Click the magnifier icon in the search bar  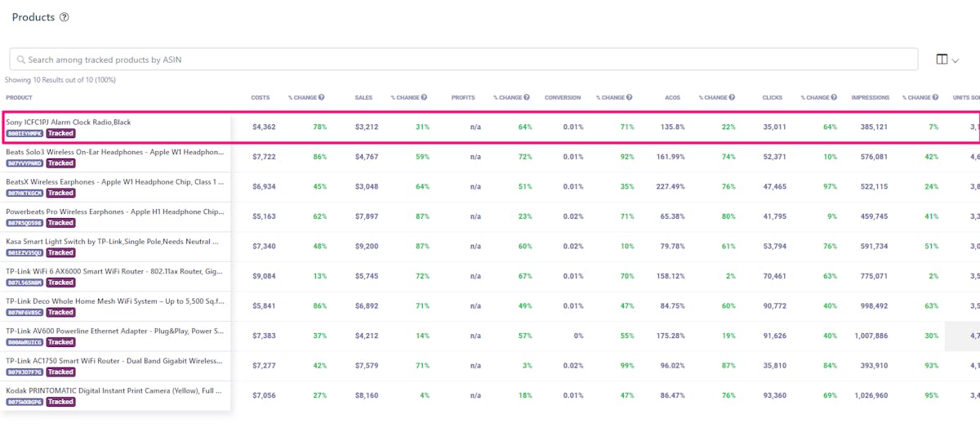pos(20,60)
